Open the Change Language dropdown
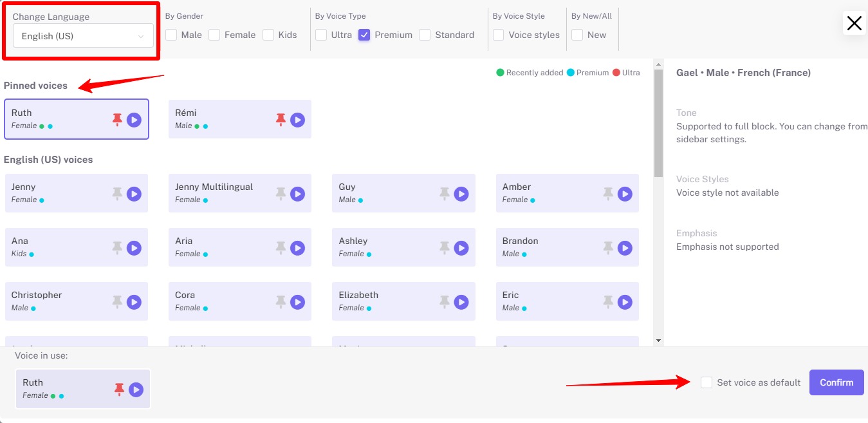868x423 pixels. pos(83,36)
